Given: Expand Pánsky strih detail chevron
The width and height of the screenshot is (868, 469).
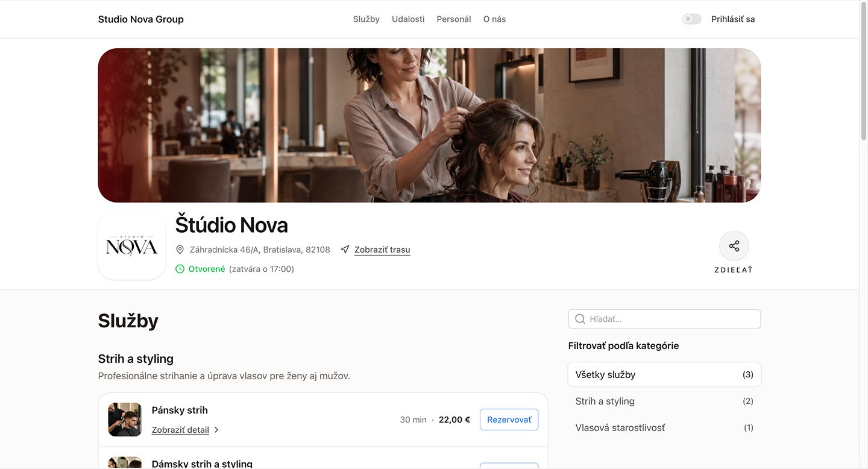Looking at the screenshot, I should (x=216, y=430).
